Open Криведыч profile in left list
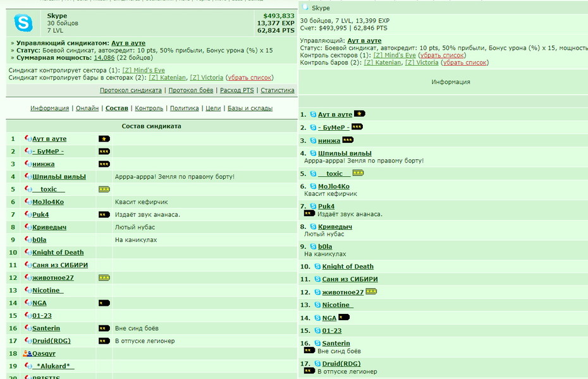588x379 pixels. point(49,227)
